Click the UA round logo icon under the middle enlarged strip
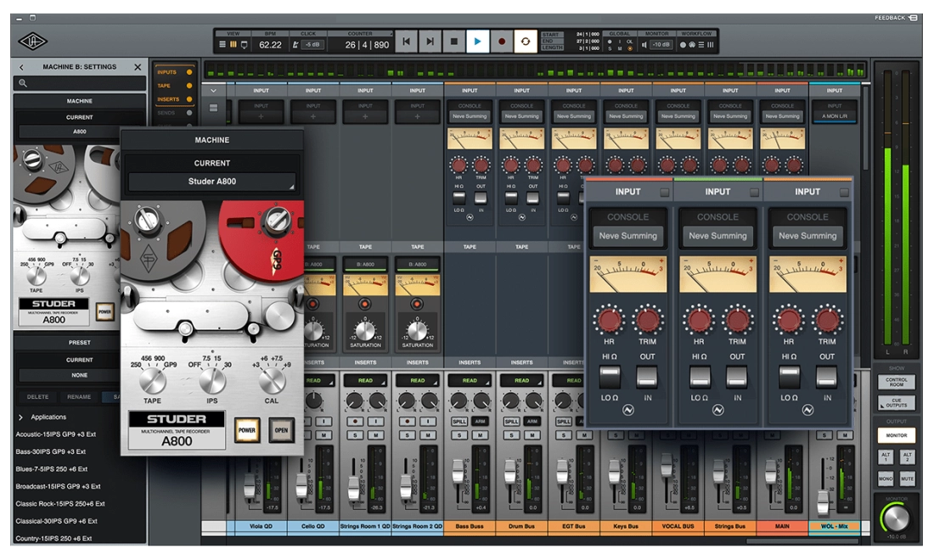Screen dimensions: 934x560 717,410
